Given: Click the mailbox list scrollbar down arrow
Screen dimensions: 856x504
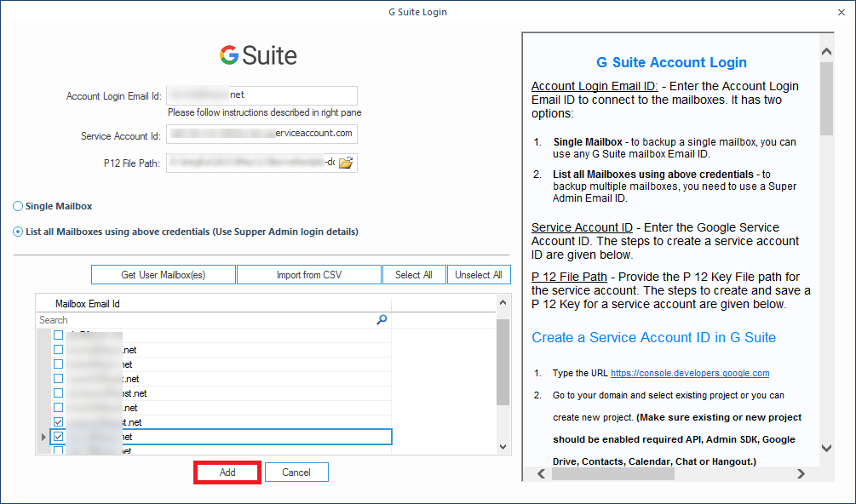Looking at the screenshot, I should tap(503, 447).
